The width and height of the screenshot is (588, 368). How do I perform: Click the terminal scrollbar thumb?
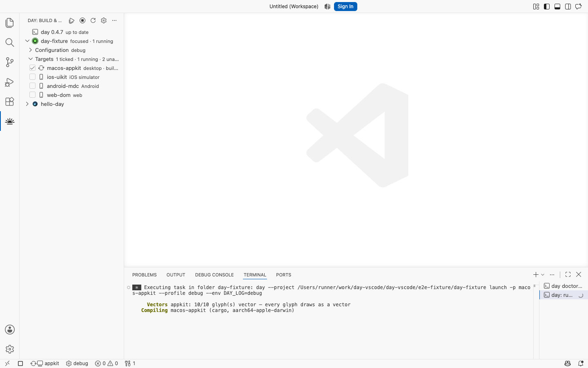(534, 286)
